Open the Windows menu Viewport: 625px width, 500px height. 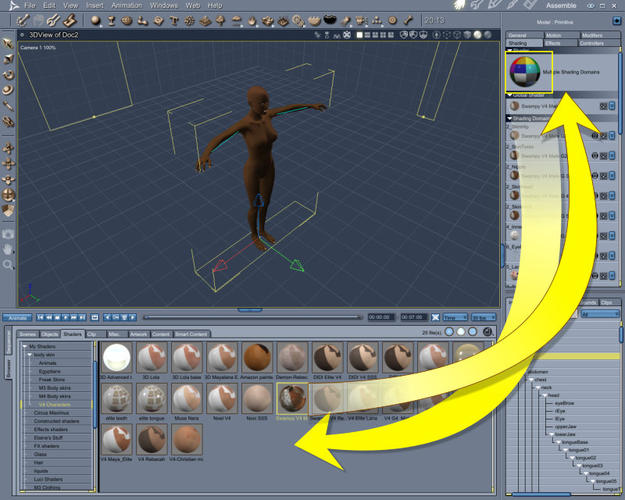coord(164,6)
